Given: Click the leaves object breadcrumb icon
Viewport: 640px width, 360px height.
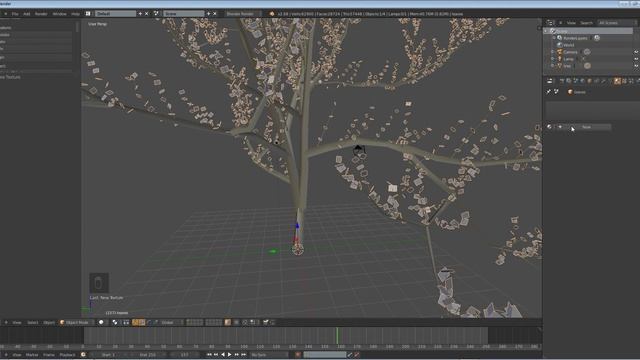Looking at the screenshot, I should [x=570, y=92].
